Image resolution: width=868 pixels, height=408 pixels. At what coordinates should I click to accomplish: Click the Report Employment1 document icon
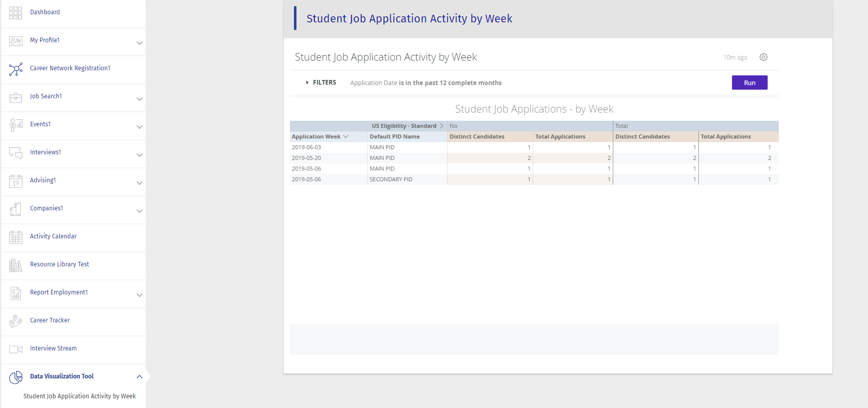[x=16, y=293]
